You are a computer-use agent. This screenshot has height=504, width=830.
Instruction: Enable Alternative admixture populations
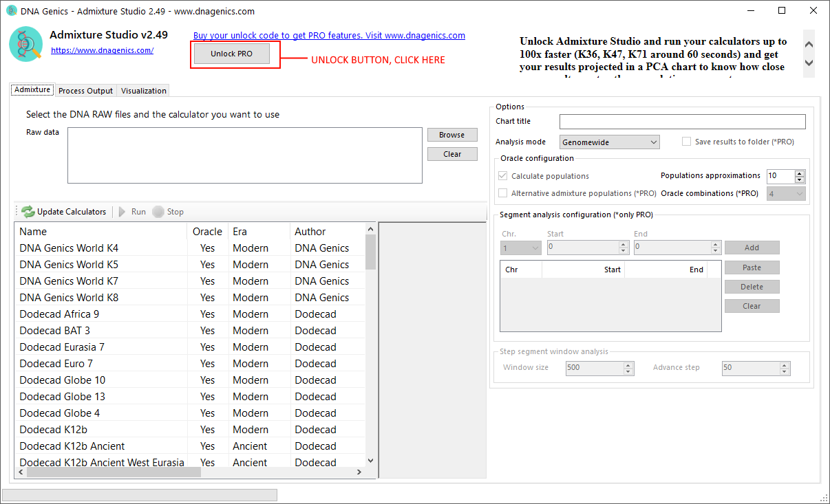(x=502, y=193)
